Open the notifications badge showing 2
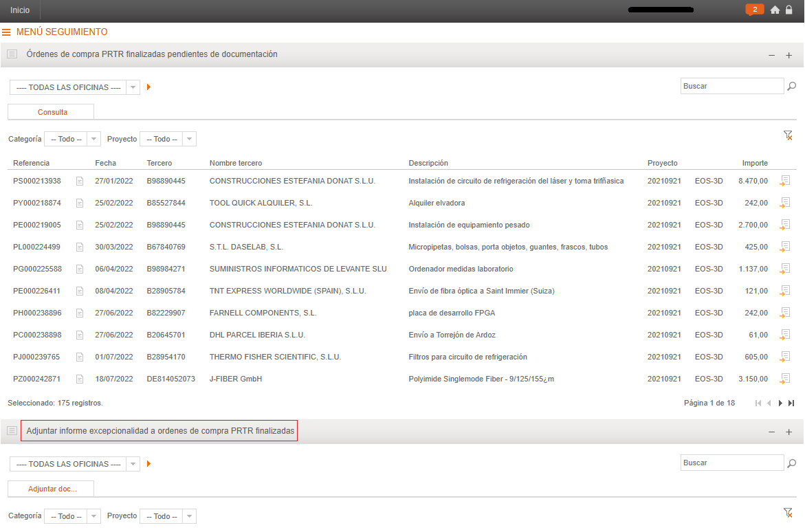Screen dimensions: 805x532 pos(754,10)
